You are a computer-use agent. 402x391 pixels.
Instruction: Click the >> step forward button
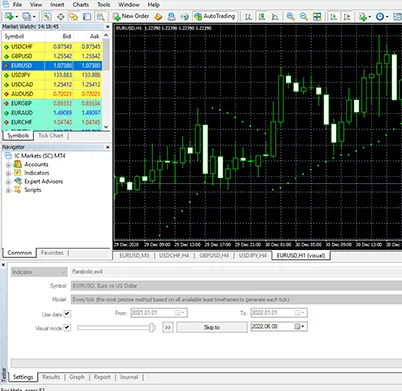168,327
